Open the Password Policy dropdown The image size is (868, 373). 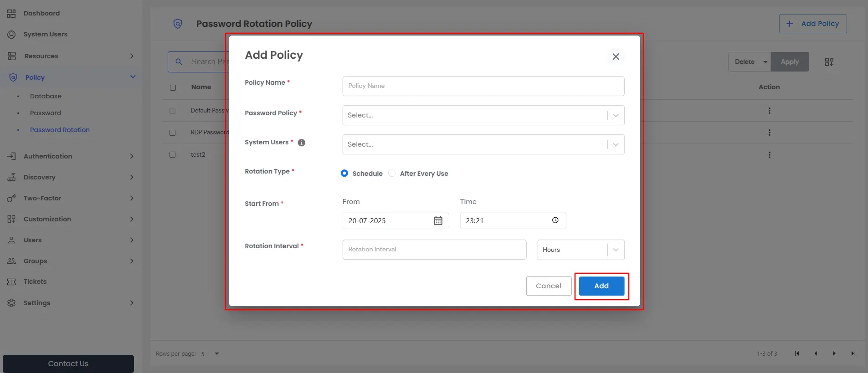tap(483, 115)
